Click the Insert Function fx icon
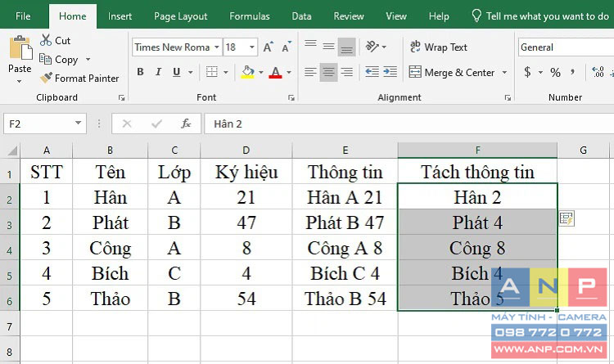 tap(186, 124)
